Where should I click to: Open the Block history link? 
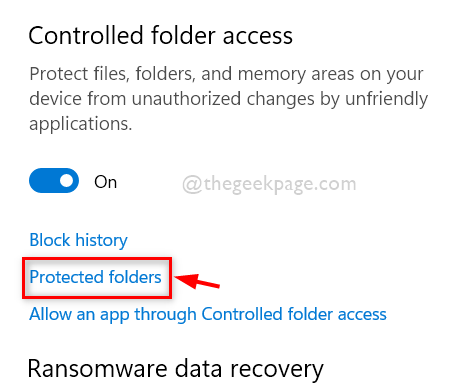tap(78, 240)
